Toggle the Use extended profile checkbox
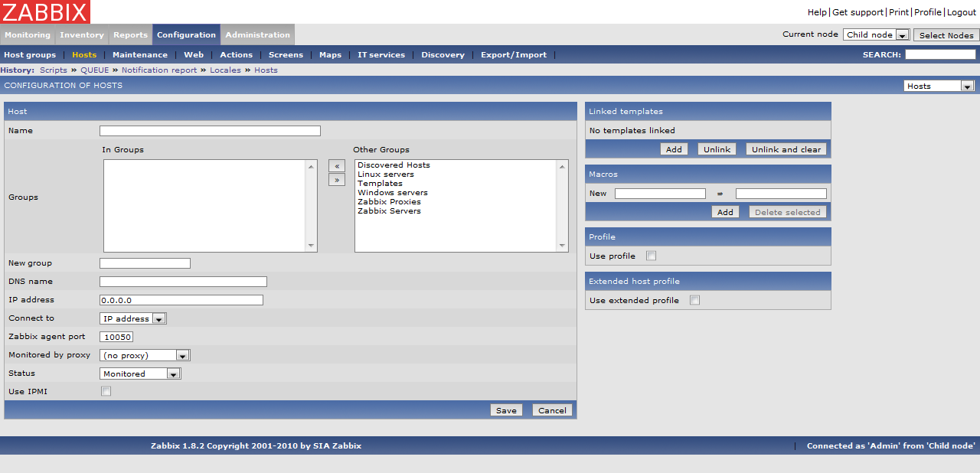The height and width of the screenshot is (473, 980). [x=694, y=300]
